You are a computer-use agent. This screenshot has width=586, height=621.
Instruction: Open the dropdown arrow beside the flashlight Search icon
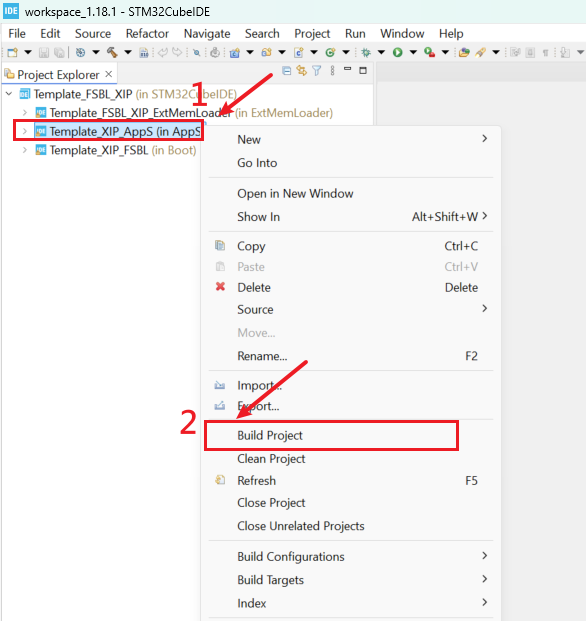coord(496,52)
